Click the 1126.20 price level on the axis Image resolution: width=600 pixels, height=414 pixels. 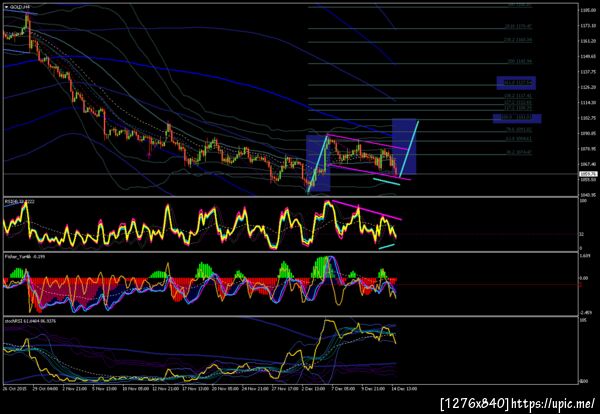587,87
